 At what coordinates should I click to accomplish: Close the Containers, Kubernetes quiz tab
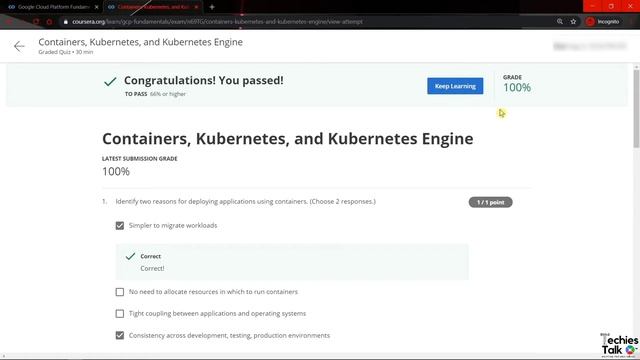tap(196, 7)
